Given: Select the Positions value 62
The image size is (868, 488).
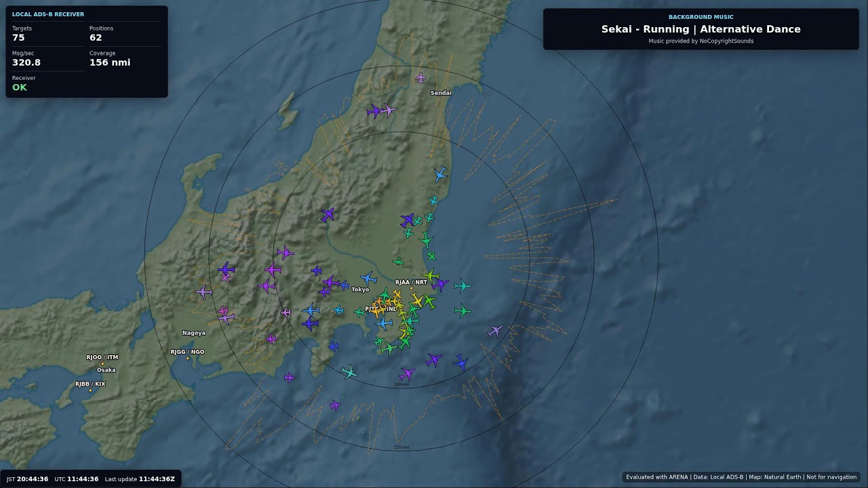Looking at the screenshot, I should pos(96,38).
